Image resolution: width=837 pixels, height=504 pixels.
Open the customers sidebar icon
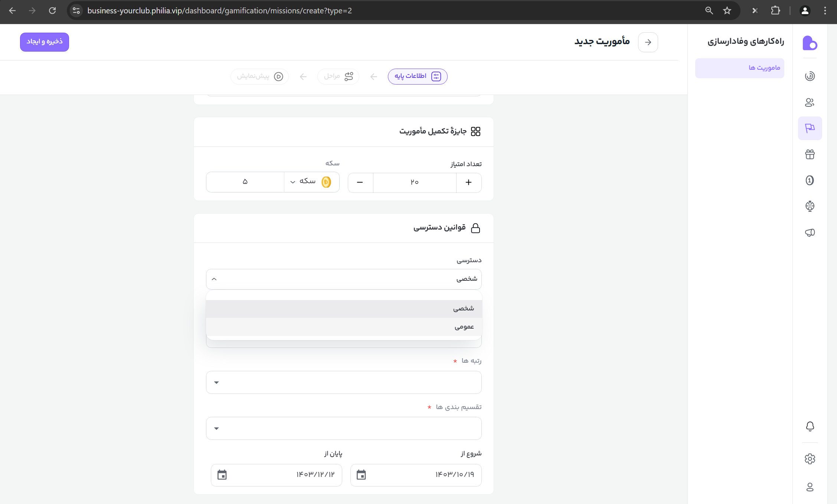click(810, 102)
